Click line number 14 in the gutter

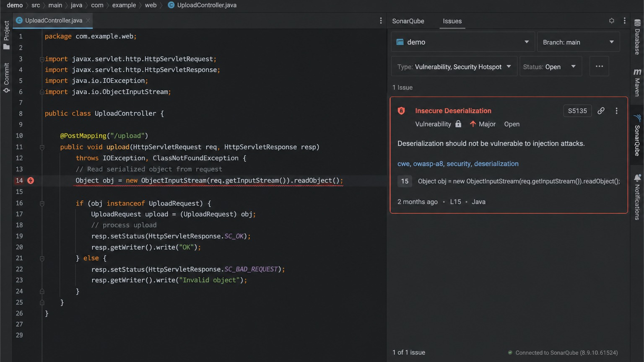(x=19, y=181)
